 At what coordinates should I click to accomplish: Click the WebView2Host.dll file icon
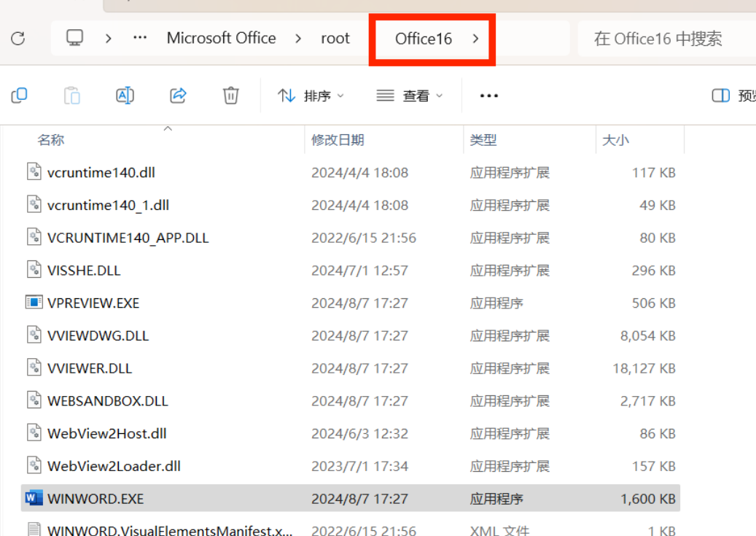click(34, 432)
